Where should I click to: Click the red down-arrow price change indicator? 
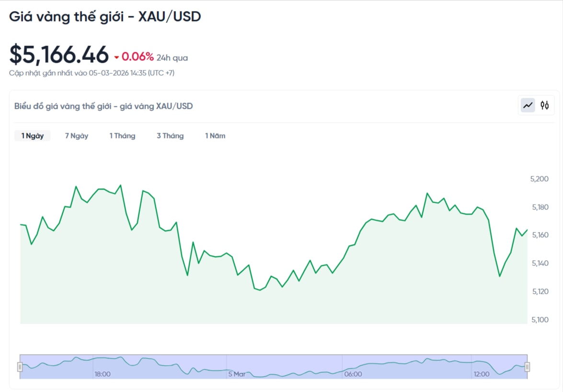(x=116, y=58)
